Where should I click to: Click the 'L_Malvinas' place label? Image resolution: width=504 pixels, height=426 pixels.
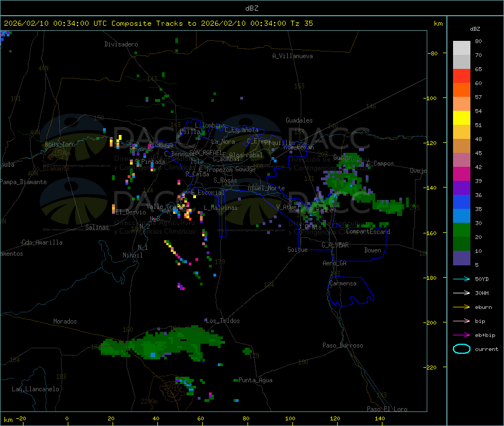tap(221, 208)
